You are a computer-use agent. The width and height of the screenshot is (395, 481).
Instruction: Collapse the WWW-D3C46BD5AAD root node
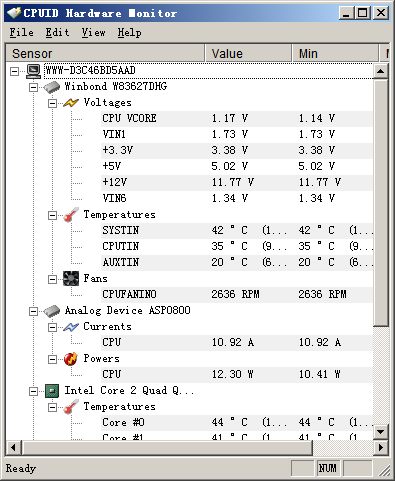click(x=14, y=71)
